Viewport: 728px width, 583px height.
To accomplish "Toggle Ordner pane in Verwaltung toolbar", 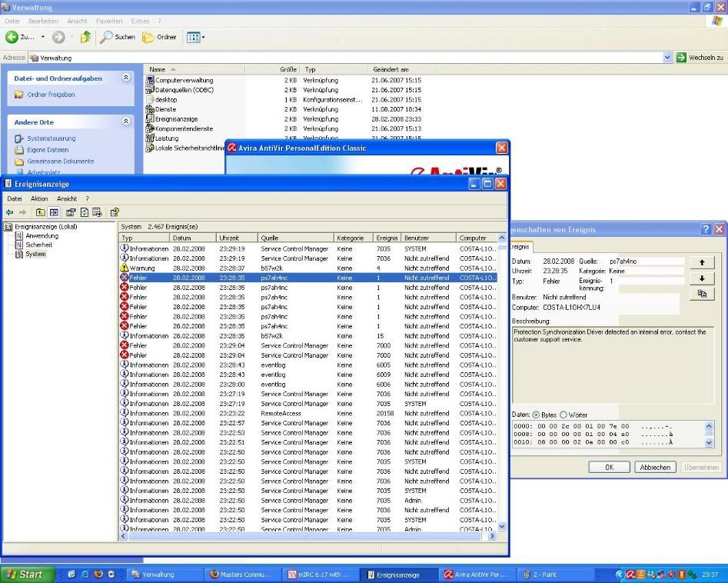I will pos(159,37).
